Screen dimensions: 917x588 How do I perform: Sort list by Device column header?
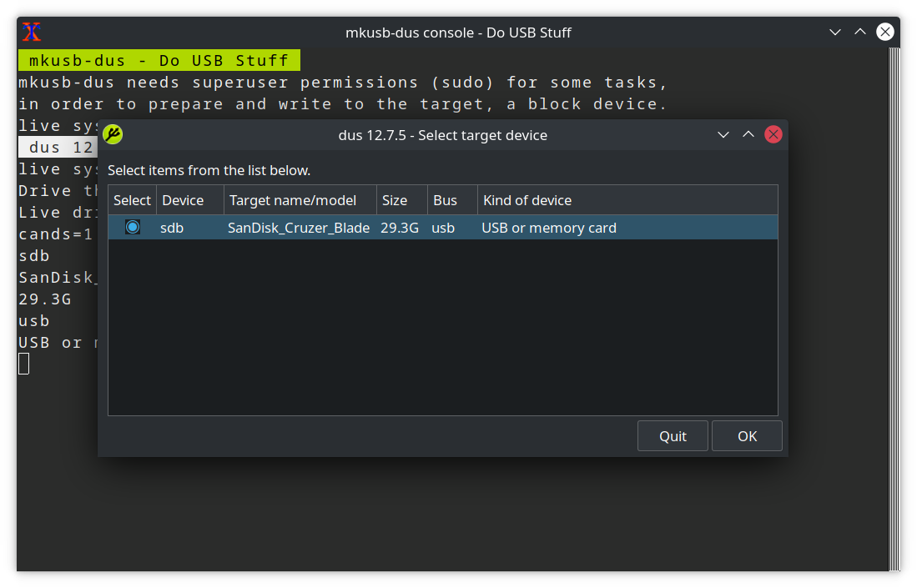(183, 200)
